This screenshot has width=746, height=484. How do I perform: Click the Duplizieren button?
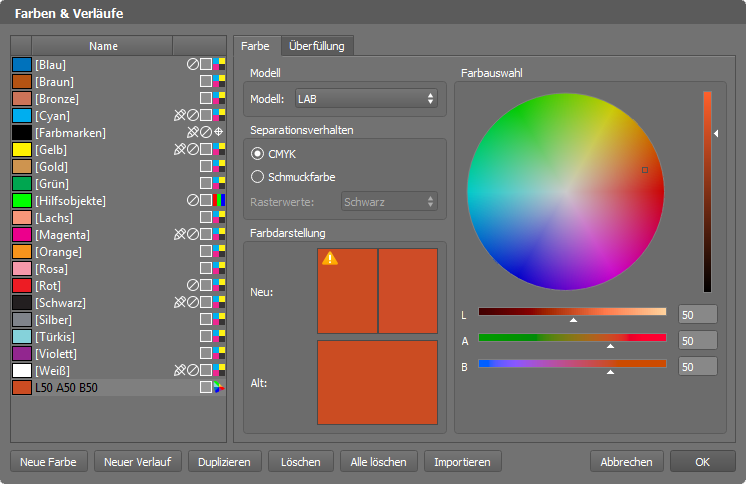click(x=225, y=462)
